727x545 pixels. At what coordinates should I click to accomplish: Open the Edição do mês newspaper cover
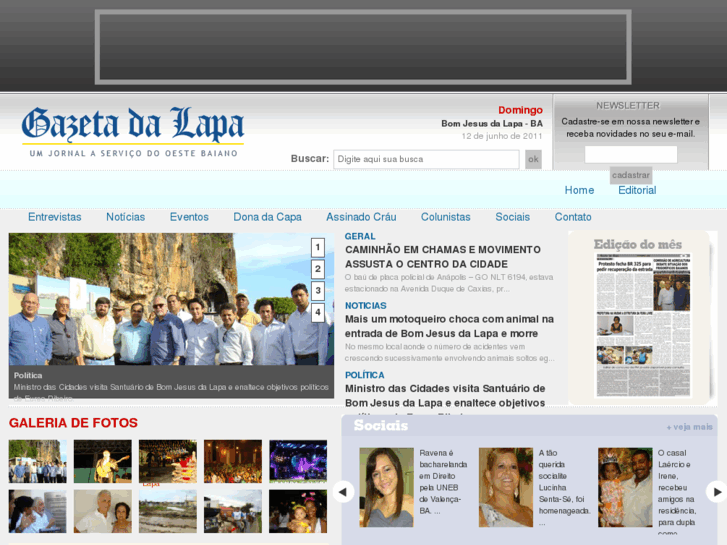coord(643,325)
